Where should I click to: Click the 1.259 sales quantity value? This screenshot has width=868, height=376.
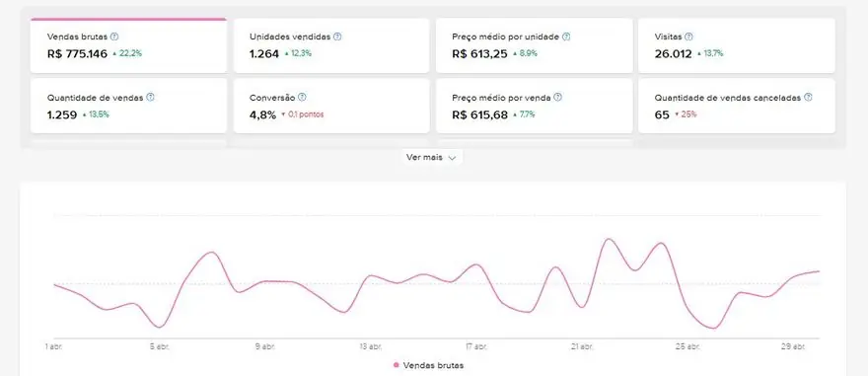[62, 115]
